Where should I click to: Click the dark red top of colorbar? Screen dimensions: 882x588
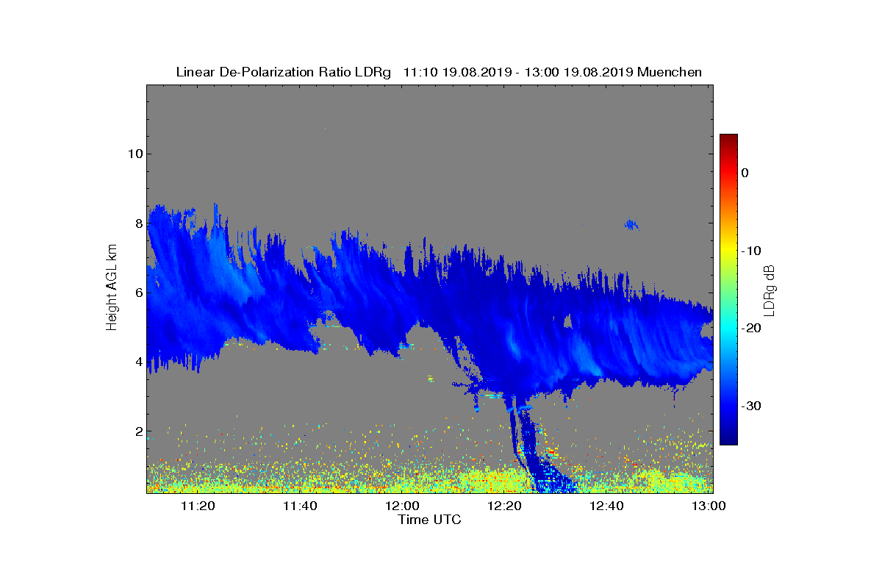(728, 138)
